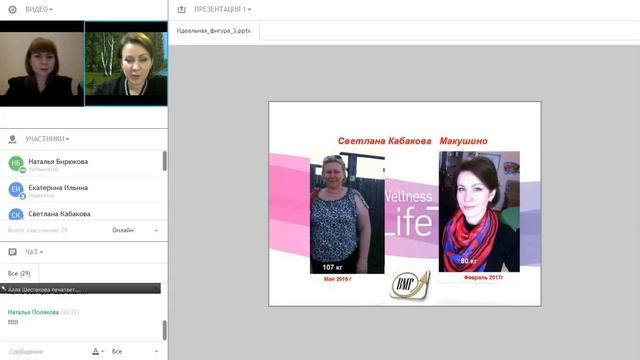
Task: Click the 80 кг after photo on slide
Action: click(x=479, y=211)
